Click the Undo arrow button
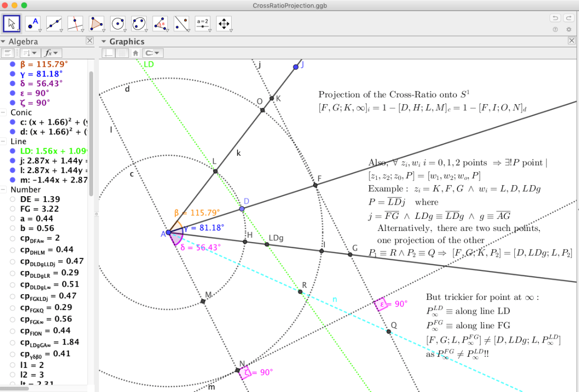 click(x=555, y=18)
